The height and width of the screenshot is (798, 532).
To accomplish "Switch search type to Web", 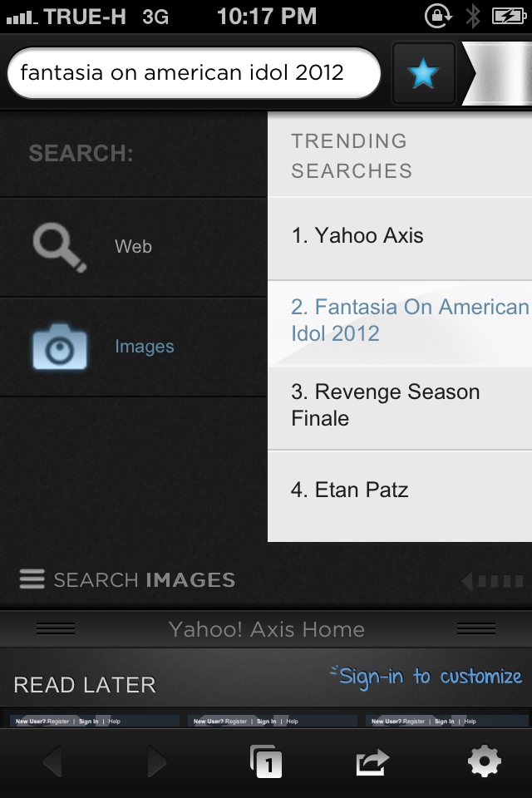I will (133, 248).
